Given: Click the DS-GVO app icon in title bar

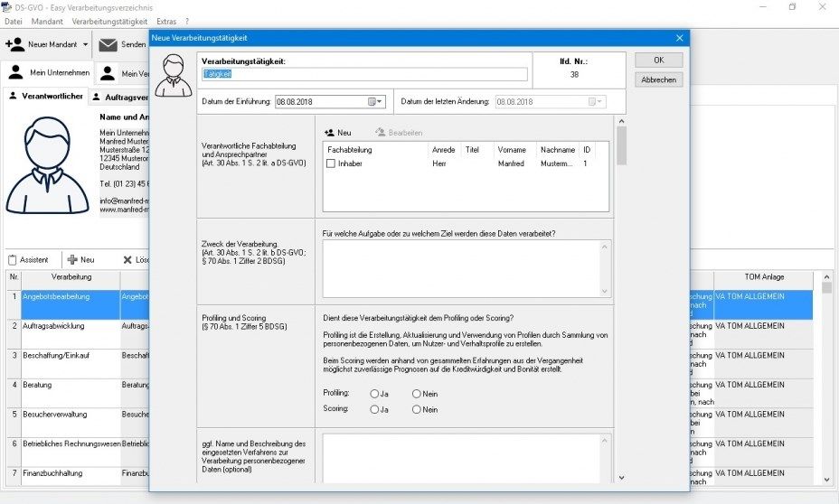Looking at the screenshot, I should tap(6, 7).
